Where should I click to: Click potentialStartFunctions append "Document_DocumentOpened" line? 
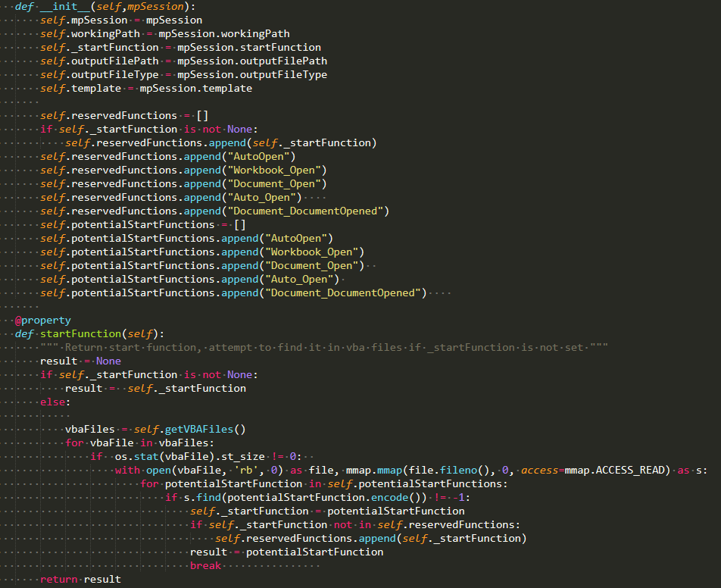(233, 293)
